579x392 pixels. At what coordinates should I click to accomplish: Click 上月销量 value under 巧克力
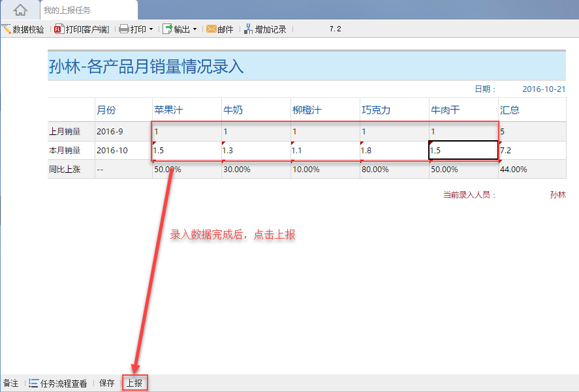click(x=394, y=131)
